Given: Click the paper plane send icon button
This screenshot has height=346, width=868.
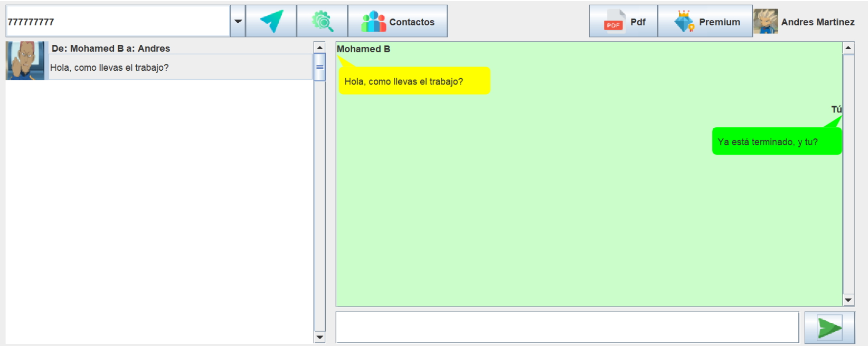Looking at the screenshot, I should pos(271,21).
